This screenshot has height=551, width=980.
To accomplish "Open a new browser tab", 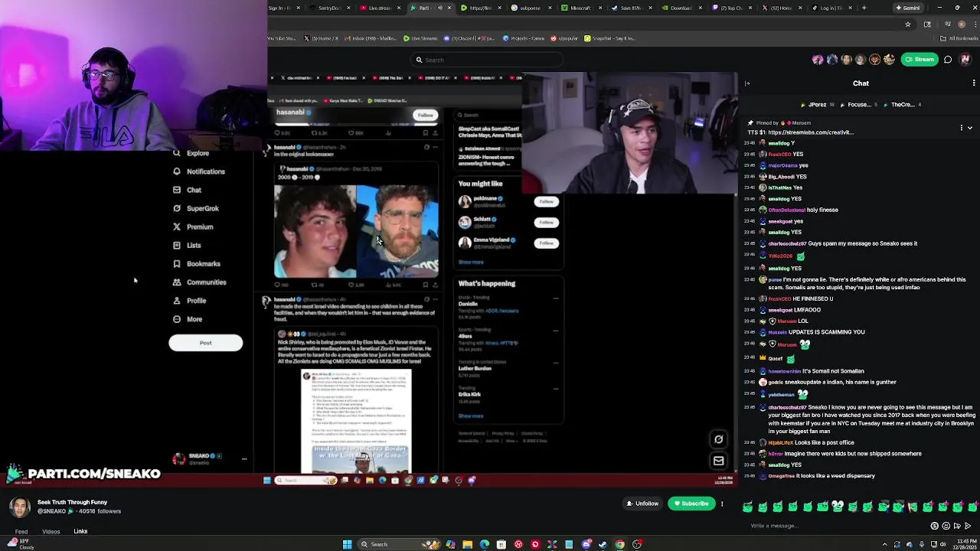I will coord(864,8).
